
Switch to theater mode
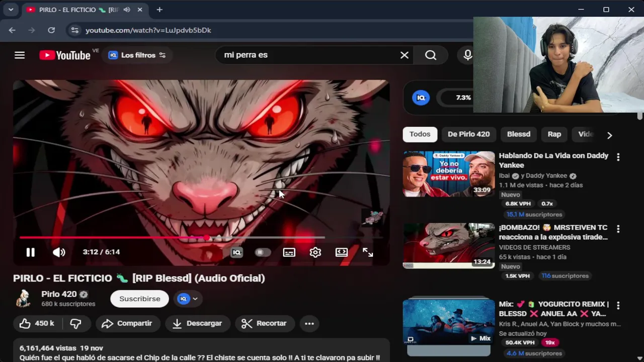pos(342,252)
